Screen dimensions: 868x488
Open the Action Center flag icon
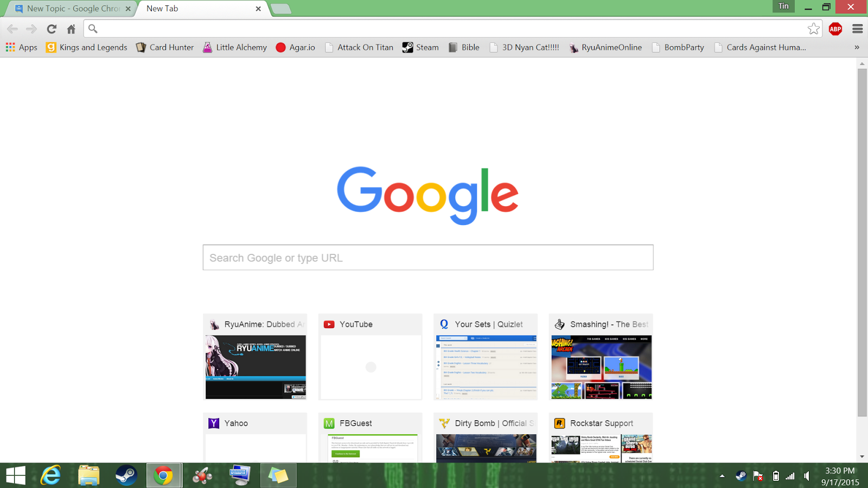758,476
